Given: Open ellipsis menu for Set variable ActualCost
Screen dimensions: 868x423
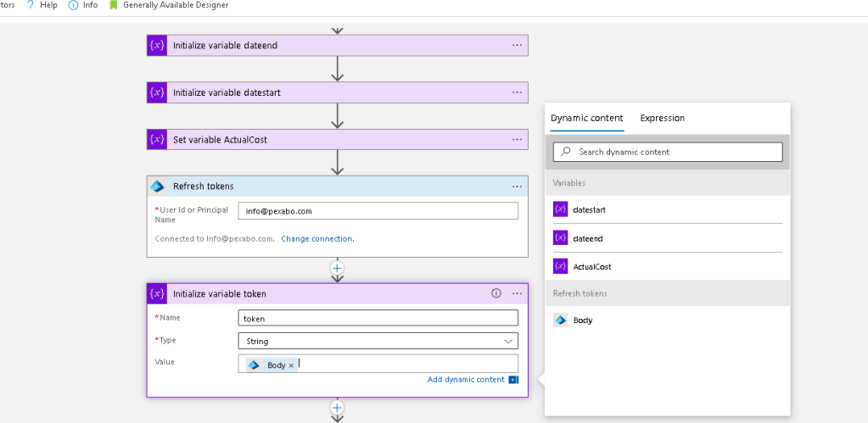Looking at the screenshot, I should [517, 139].
